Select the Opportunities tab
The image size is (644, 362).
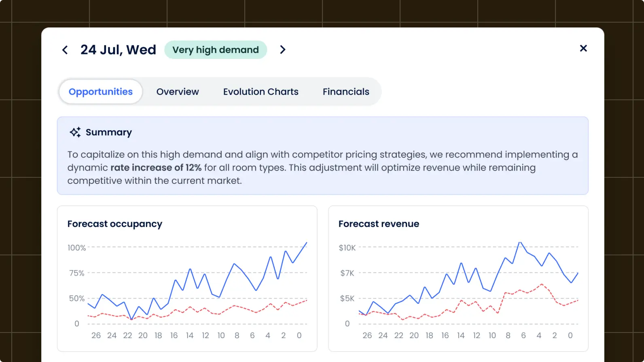pos(101,92)
